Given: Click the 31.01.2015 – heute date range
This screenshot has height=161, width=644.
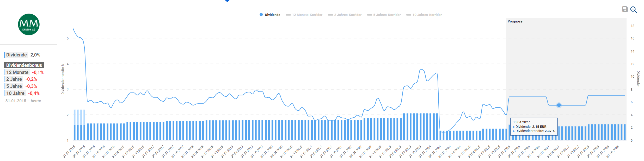Looking at the screenshot, I should (23, 101).
